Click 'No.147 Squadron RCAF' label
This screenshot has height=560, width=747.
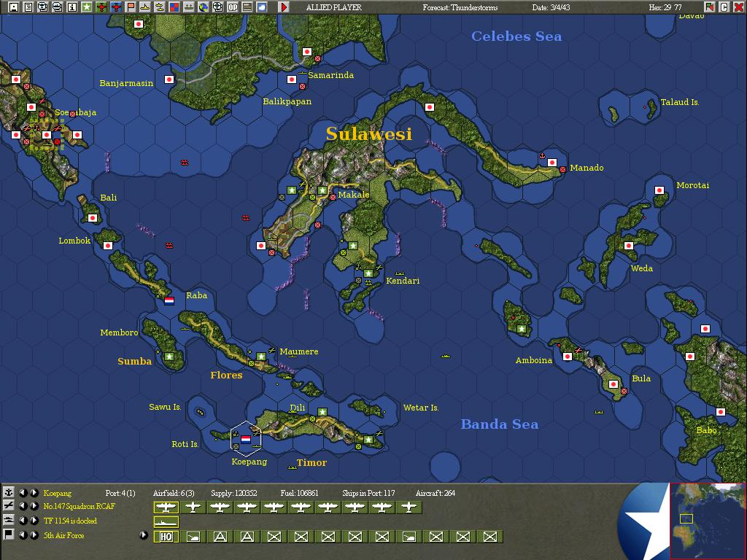pos(79,506)
